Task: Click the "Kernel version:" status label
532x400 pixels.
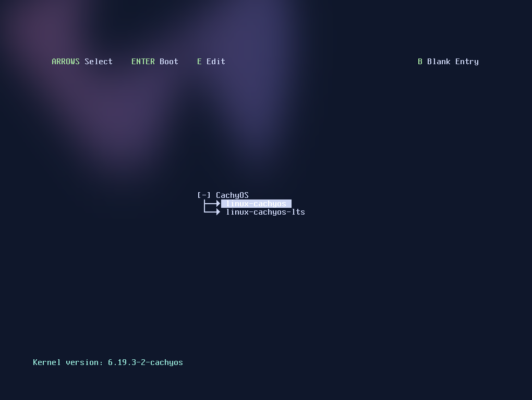Action: [x=68, y=362]
